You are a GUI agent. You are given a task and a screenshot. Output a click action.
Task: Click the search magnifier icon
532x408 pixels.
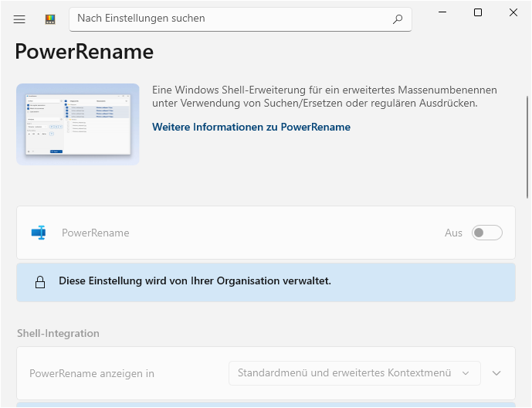coord(398,19)
